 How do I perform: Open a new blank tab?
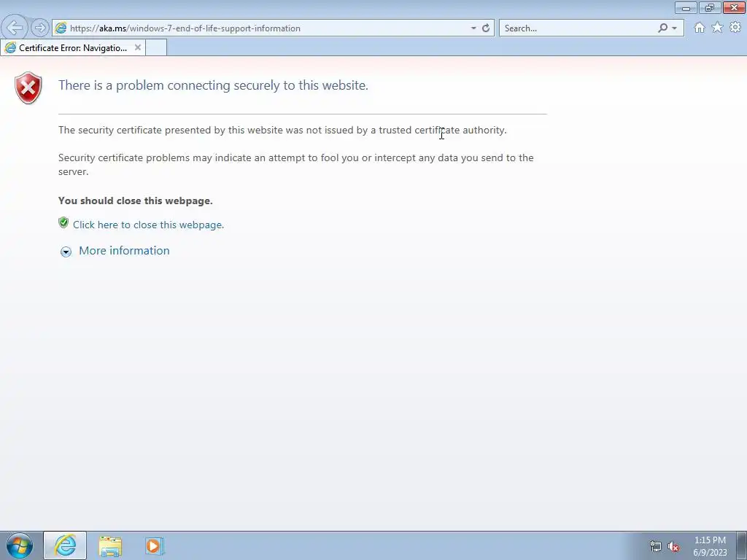point(156,47)
